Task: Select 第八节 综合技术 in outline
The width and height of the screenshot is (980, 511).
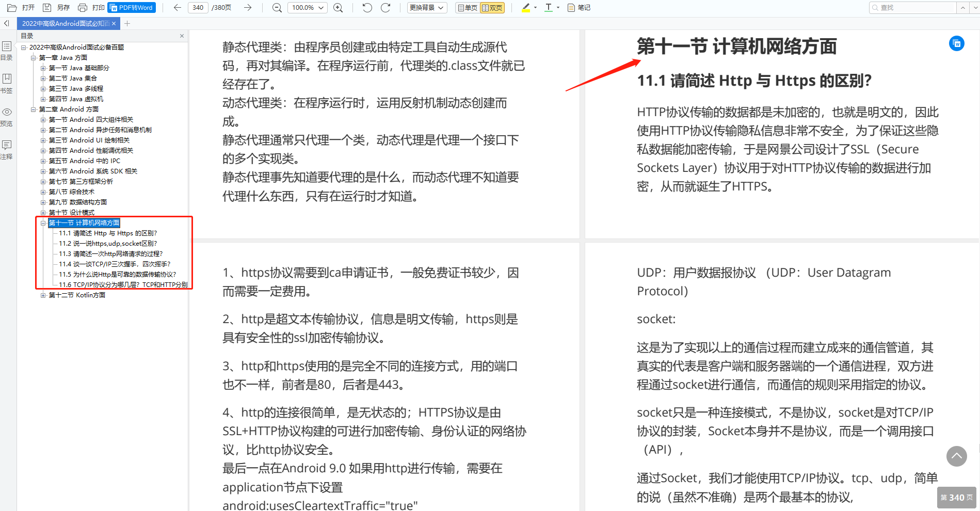Action: coord(71,192)
